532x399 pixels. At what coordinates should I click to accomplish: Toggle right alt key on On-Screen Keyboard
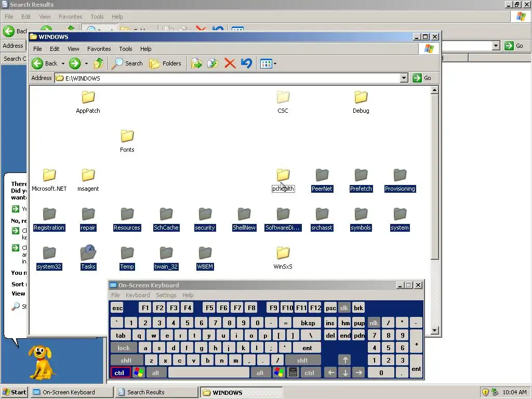[x=260, y=373]
